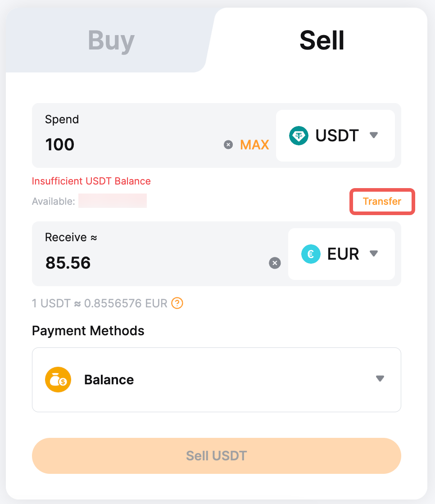Click the 1 USDT ≈ 0.8556576 EUR rate text
Image resolution: width=435 pixels, height=504 pixels.
(x=100, y=303)
